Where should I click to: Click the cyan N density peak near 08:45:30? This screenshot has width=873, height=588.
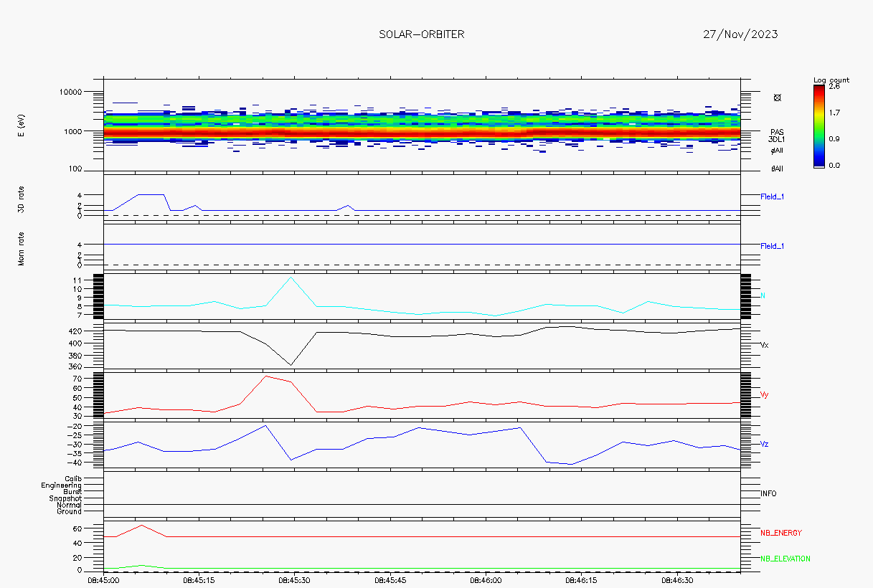click(291, 278)
